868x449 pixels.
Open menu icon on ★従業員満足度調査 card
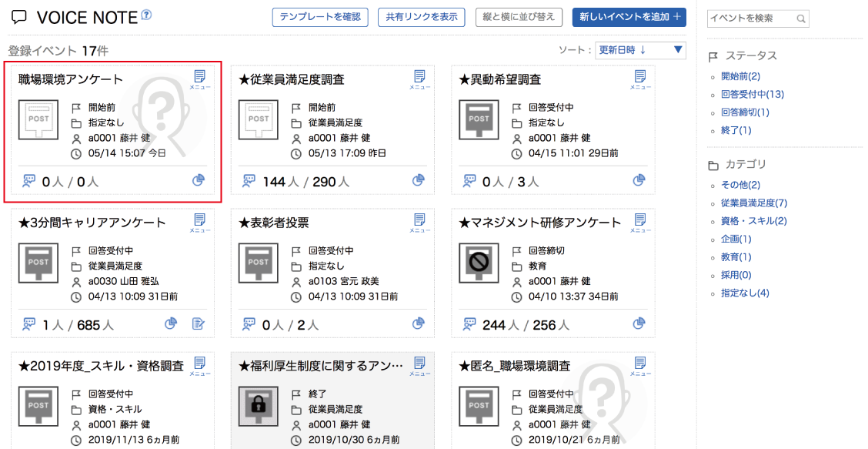point(419,79)
